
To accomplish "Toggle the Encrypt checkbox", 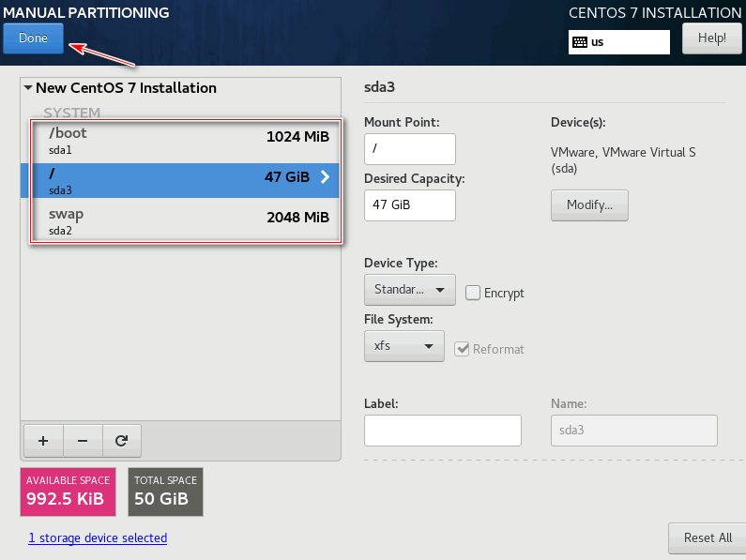I will 472,293.
